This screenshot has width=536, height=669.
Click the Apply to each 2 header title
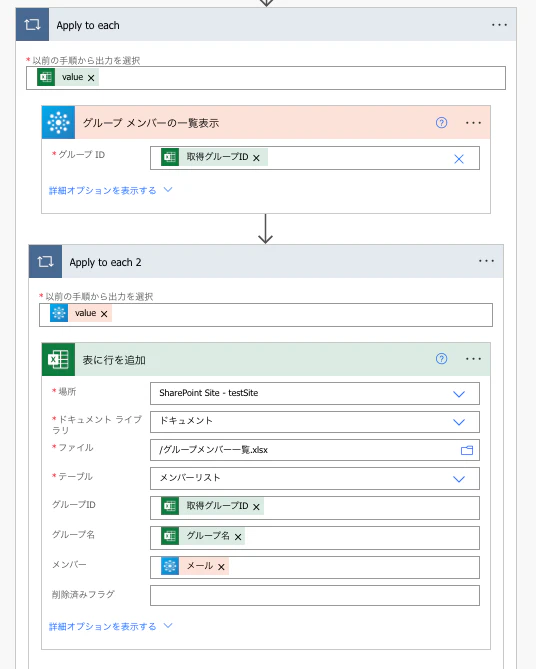pyautogui.click(x=105, y=262)
